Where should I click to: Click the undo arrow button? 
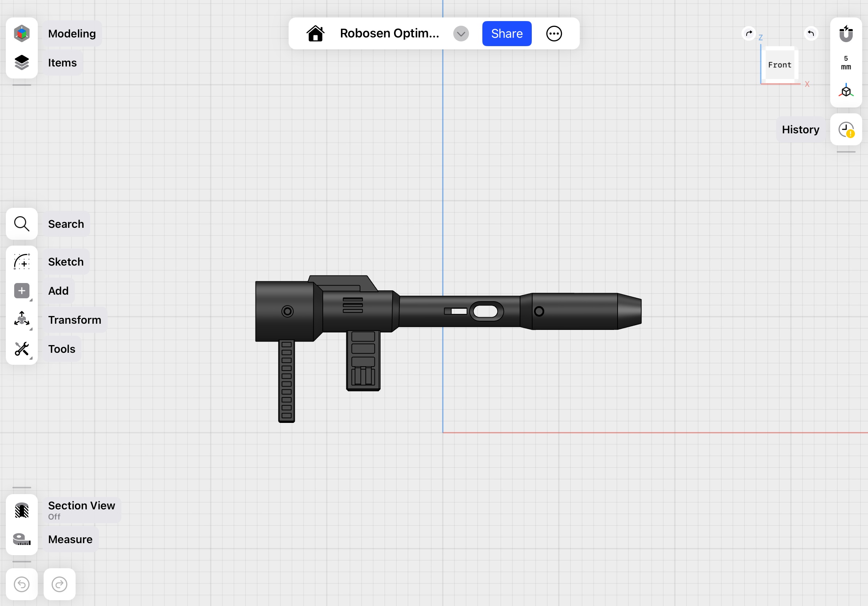click(x=21, y=585)
